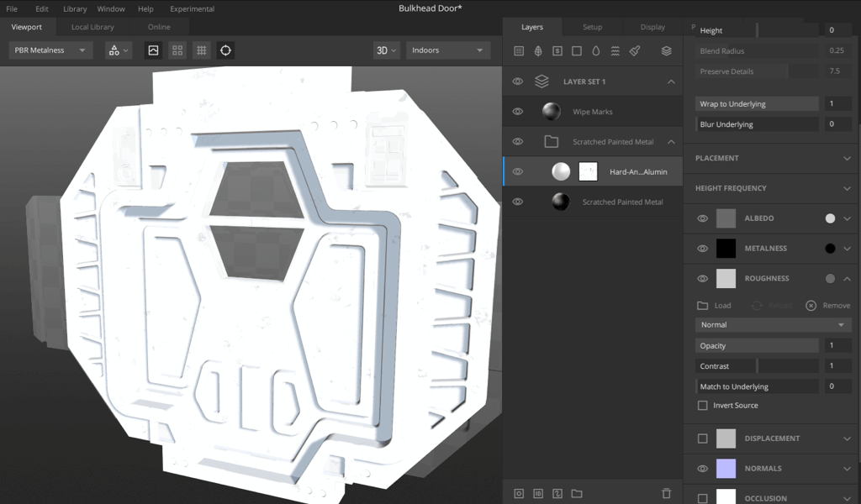Toggle the grid icon in the viewport toolbar

202,50
